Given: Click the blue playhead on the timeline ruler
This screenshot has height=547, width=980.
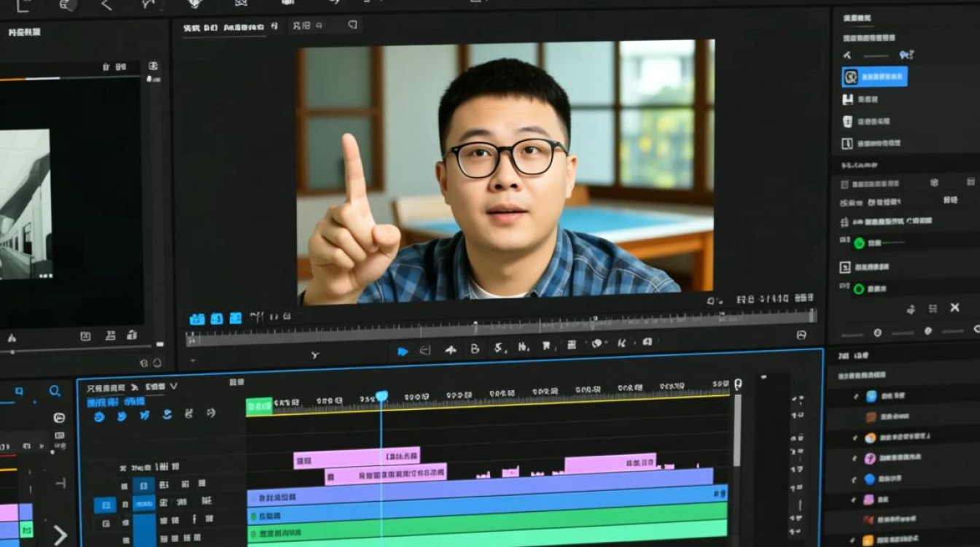Looking at the screenshot, I should click(381, 396).
